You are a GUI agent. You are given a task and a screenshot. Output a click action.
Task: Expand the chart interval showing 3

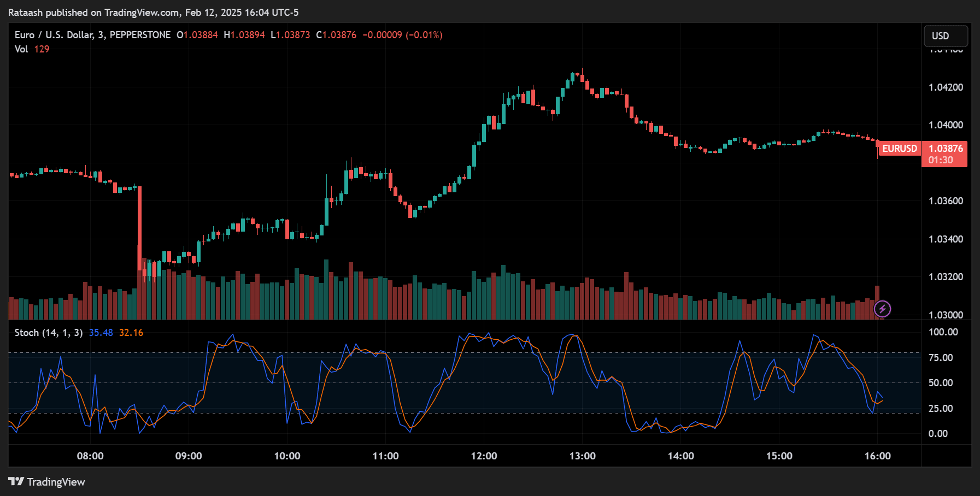click(102, 34)
